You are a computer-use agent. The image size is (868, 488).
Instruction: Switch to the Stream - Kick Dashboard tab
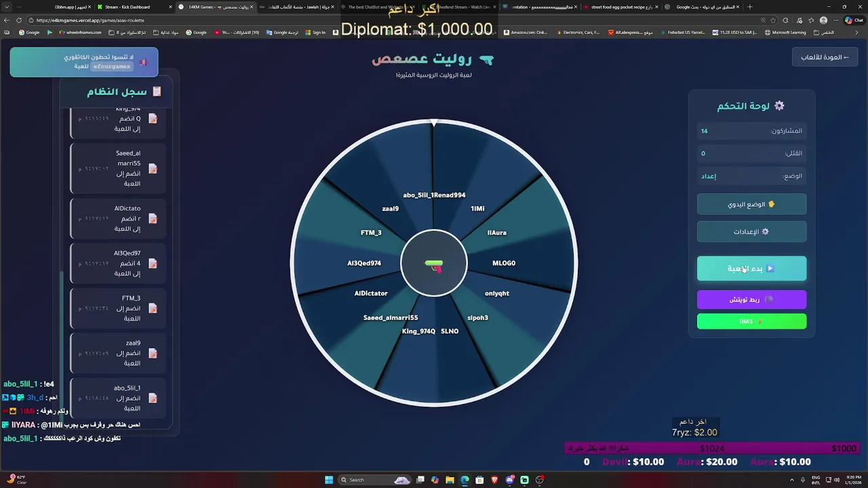[134, 7]
